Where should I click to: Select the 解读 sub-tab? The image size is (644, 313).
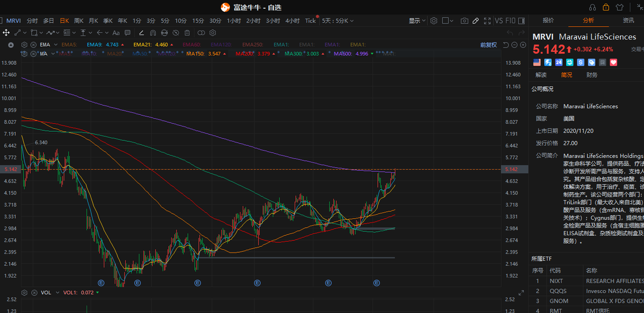click(541, 74)
